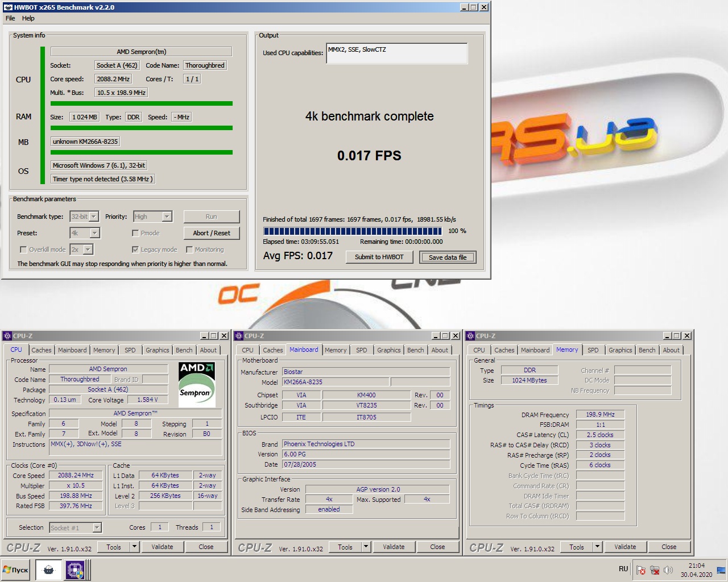Expand Tools dropdown arrow in Mainboard window
728x582 pixels.
point(366,547)
